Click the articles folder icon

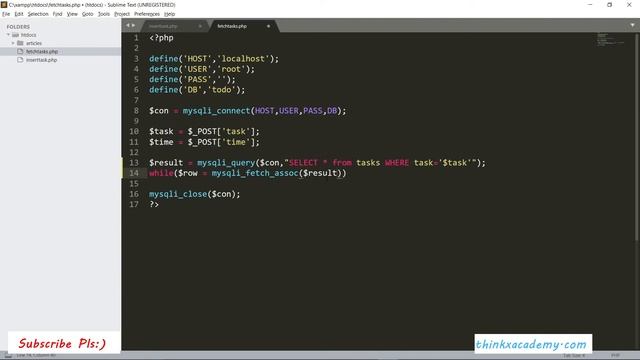click(x=20, y=43)
